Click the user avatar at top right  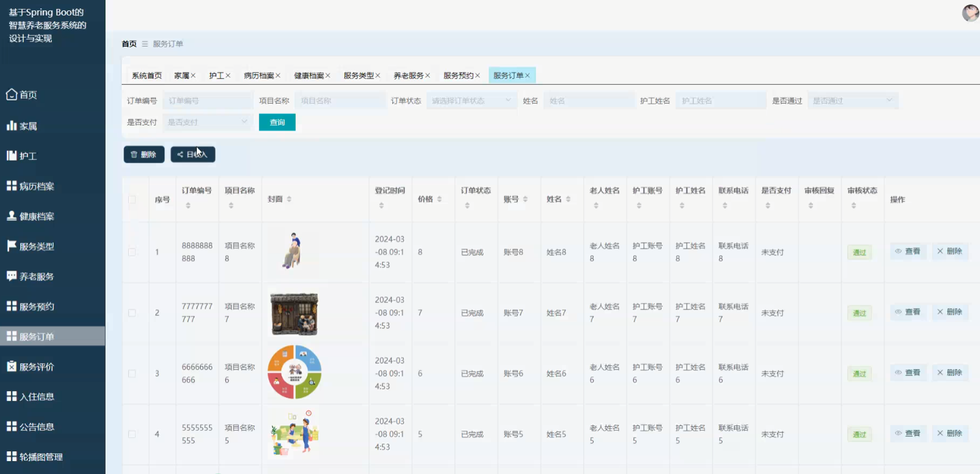pyautogui.click(x=970, y=12)
